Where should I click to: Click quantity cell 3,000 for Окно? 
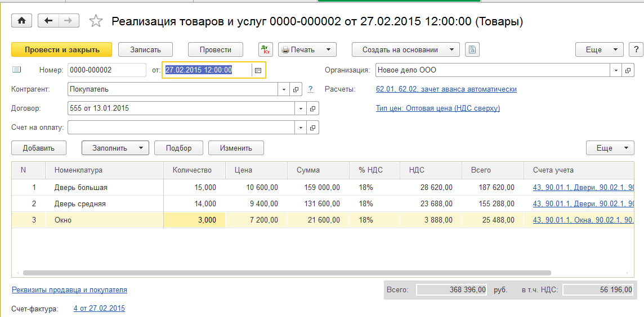coord(194,220)
